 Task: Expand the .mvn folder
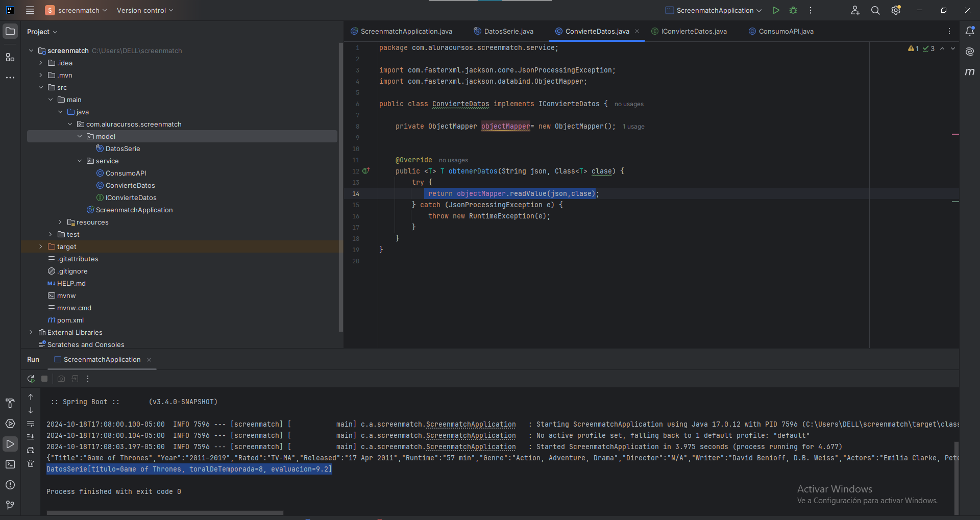tap(41, 75)
